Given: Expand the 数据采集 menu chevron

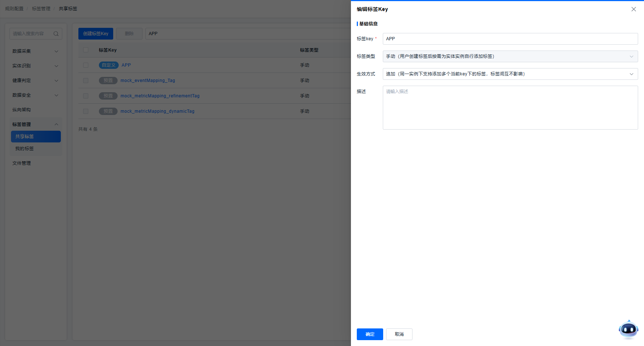Looking at the screenshot, I should click(x=56, y=51).
